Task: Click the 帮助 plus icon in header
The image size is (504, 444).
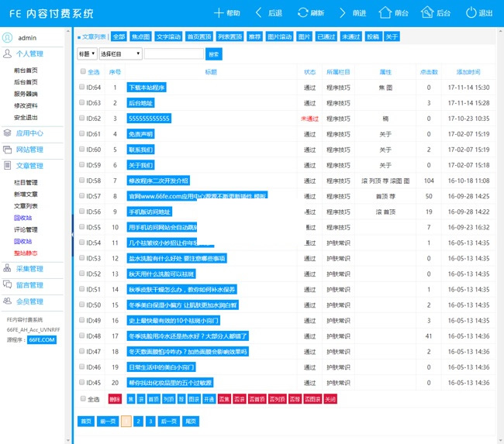Action: click(x=219, y=13)
